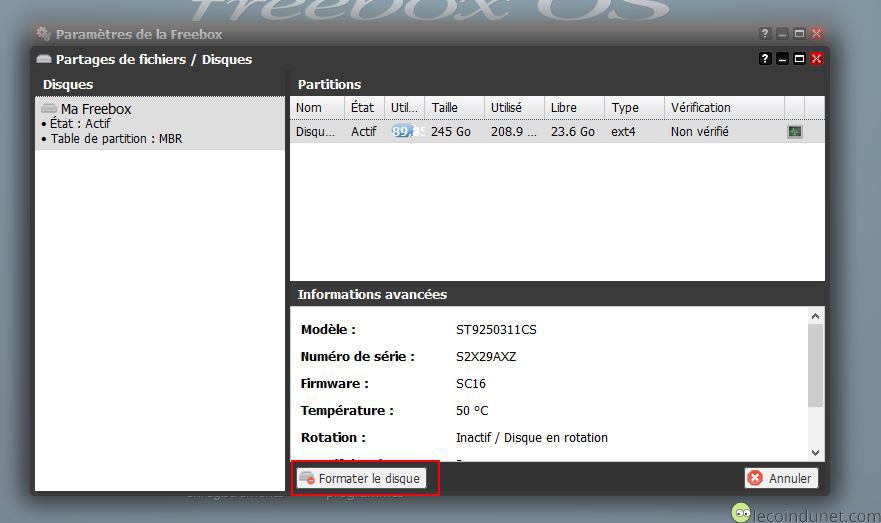Close the Paramètres de la Freebox window
The image size is (881, 523).
click(x=816, y=34)
